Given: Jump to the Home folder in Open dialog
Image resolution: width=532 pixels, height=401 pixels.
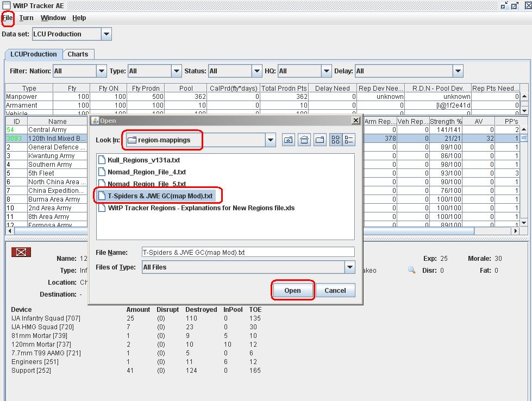Looking at the screenshot, I should coord(304,140).
